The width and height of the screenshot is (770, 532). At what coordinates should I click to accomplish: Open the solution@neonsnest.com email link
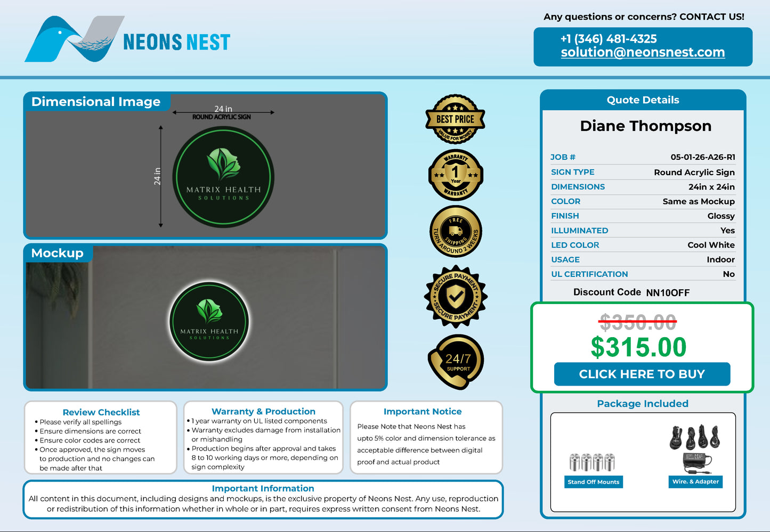[643, 52]
